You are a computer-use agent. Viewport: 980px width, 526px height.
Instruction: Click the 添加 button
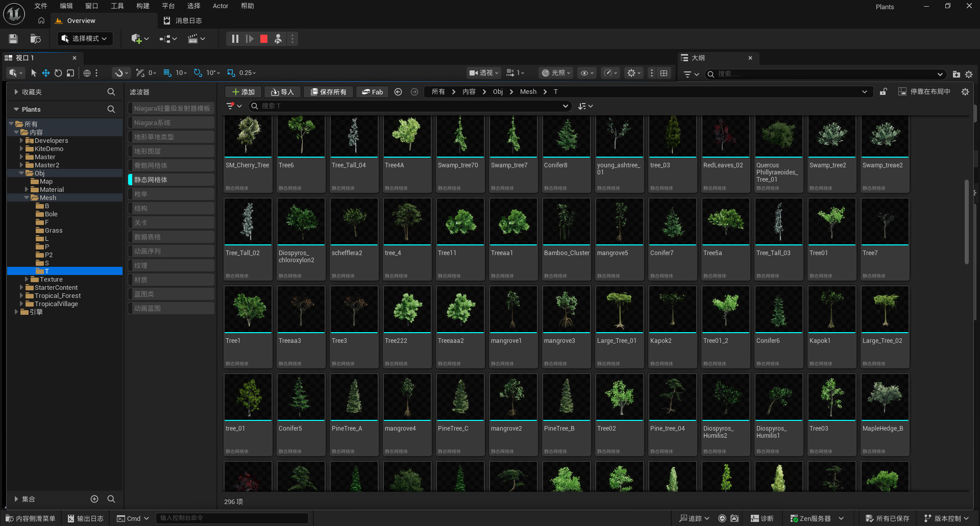click(243, 92)
